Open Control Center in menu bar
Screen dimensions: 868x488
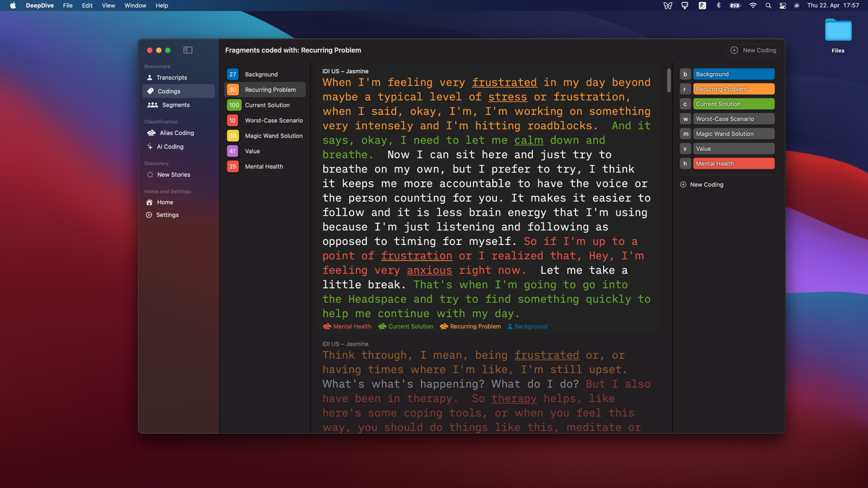pos(783,5)
